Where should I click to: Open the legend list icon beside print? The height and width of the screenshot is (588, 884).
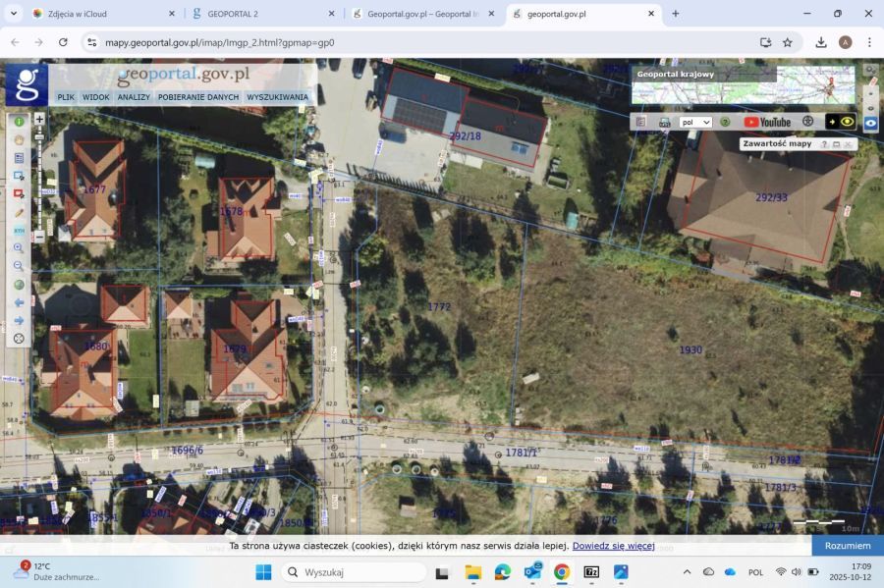click(641, 122)
